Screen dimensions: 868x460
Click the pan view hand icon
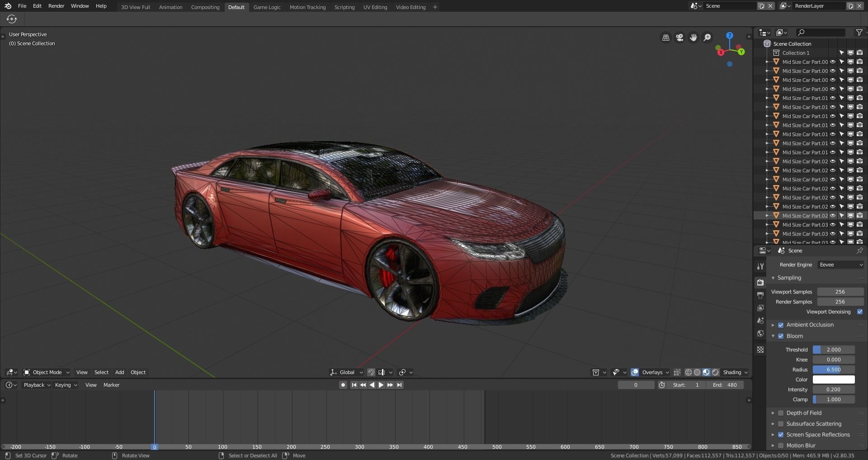point(693,38)
